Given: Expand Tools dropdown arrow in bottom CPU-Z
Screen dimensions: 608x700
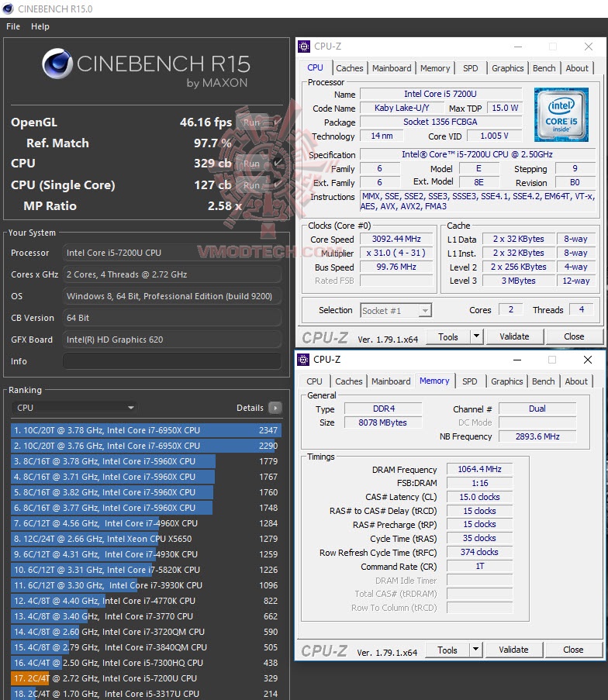Looking at the screenshot, I should [x=475, y=650].
